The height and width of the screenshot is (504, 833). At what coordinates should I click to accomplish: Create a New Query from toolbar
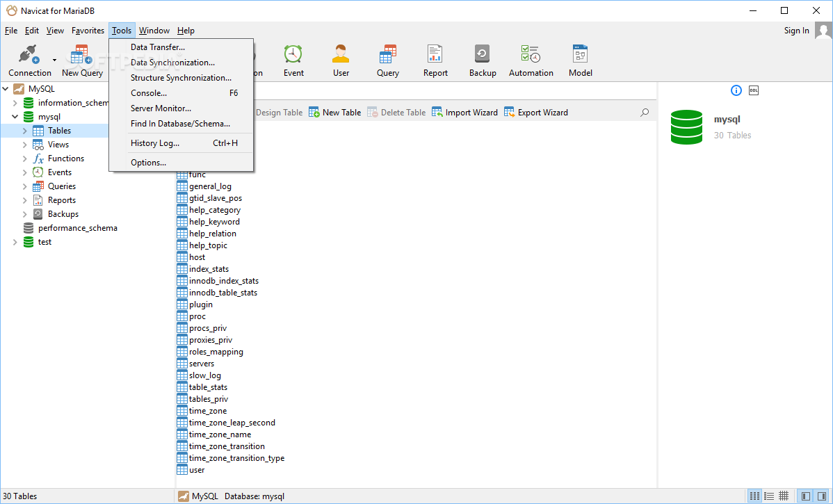pyautogui.click(x=82, y=61)
